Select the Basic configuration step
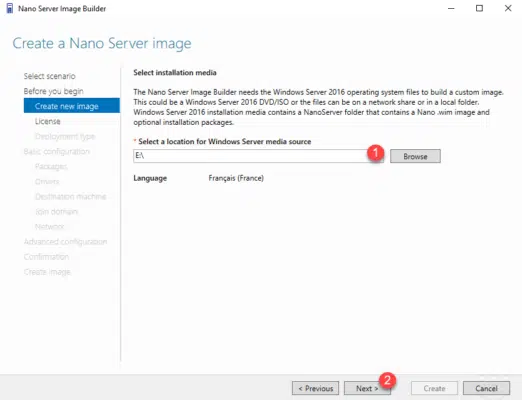 tap(57, 151)
